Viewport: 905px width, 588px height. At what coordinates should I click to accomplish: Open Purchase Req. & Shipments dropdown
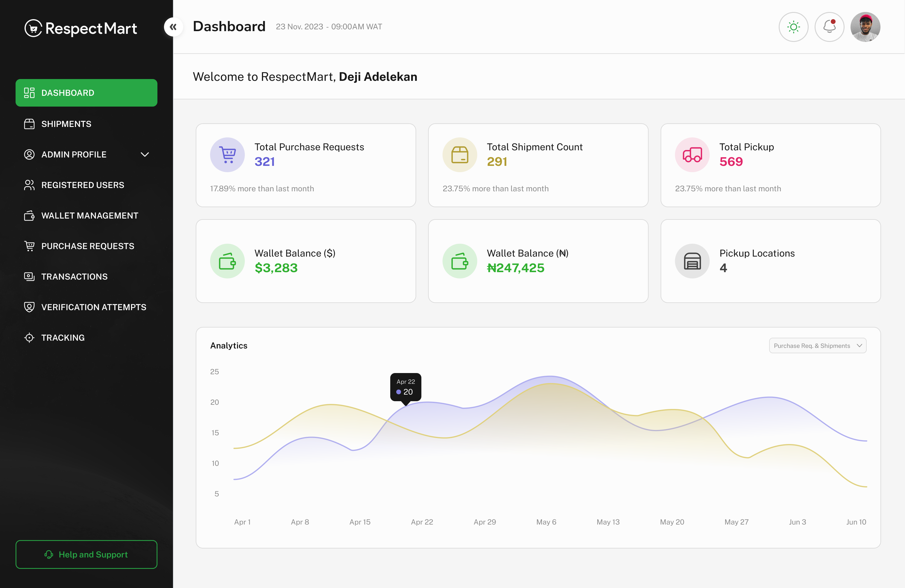[818, 346]
